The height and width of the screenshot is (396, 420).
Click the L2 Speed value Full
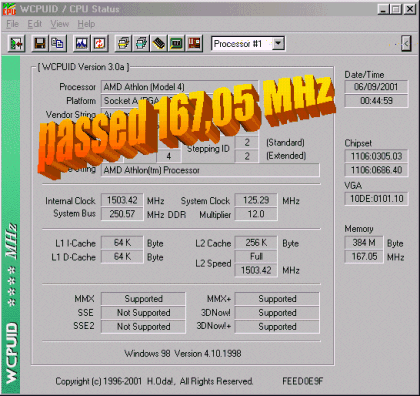256,256
